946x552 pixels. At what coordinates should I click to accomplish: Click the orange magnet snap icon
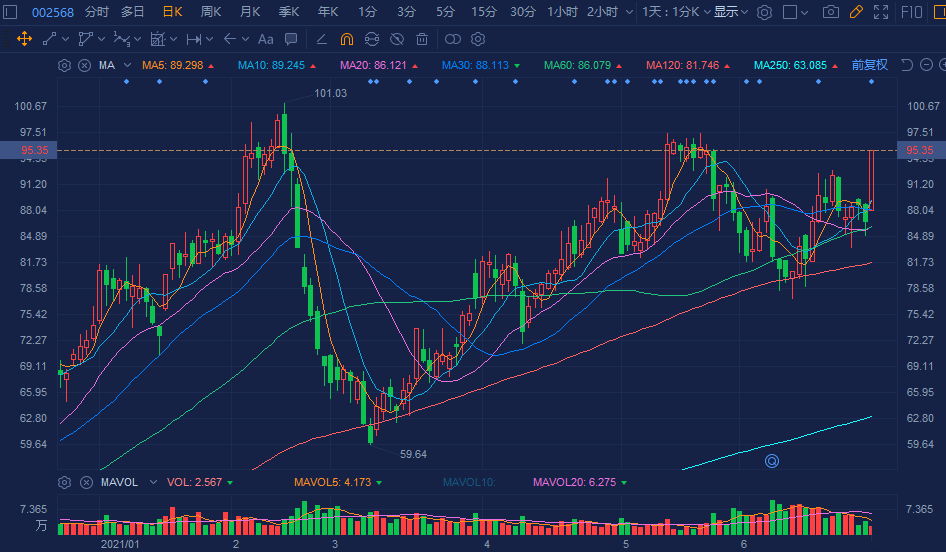(x=346, y=39)
